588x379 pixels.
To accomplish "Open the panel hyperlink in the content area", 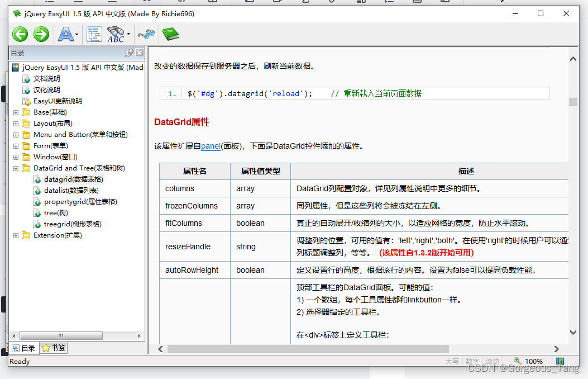I will point(211,146).
